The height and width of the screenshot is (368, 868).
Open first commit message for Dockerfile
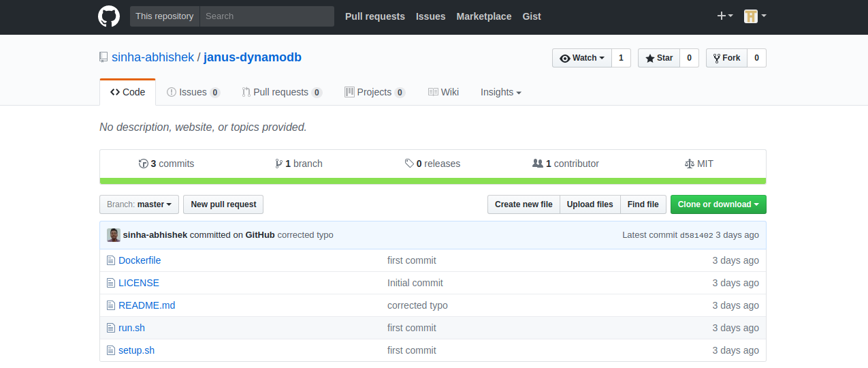pyautogui.click(x=412, y=260)
